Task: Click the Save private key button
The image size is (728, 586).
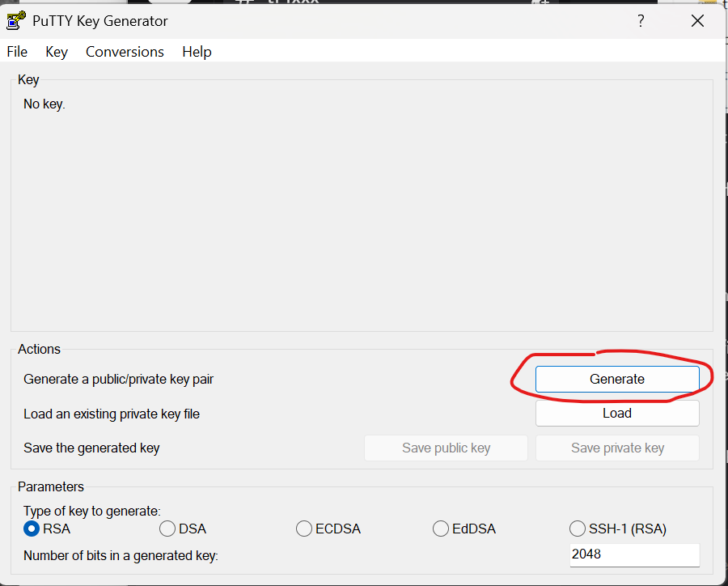Action: pyautogui.click(x=617, y=448)
